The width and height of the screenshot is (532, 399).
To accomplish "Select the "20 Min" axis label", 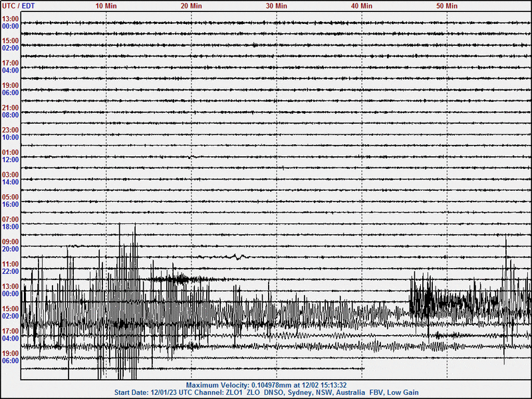I will (x=191, y=6).
